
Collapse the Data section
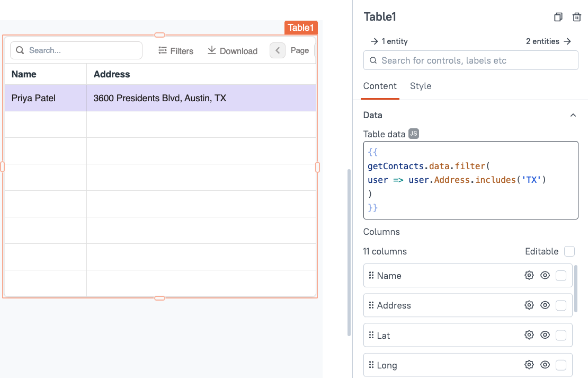coord(573,115)
